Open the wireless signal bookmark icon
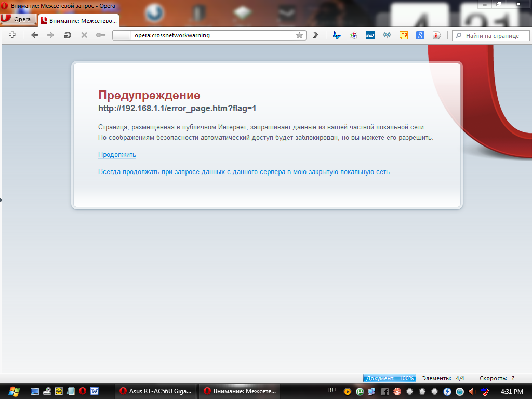This screenshot has width=532, height=399. pos(387,35)
